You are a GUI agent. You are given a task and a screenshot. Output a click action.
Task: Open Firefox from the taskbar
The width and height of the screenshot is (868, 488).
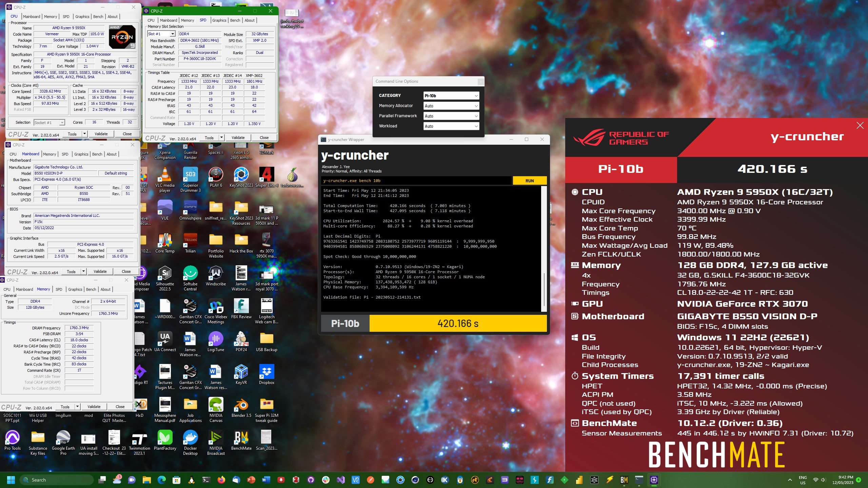click(x=221, y=480)
